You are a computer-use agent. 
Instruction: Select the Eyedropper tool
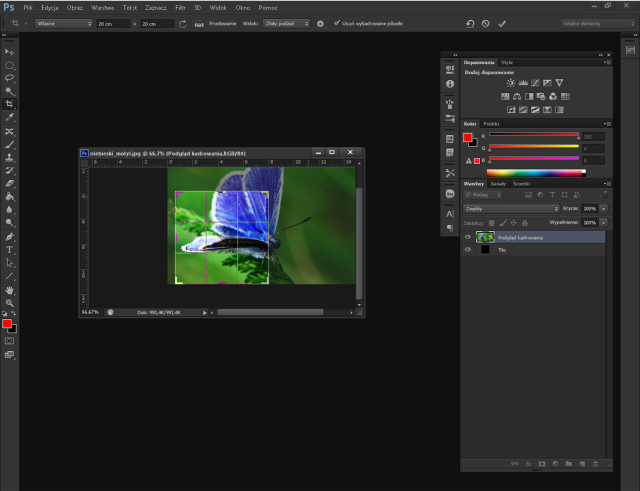9,118
